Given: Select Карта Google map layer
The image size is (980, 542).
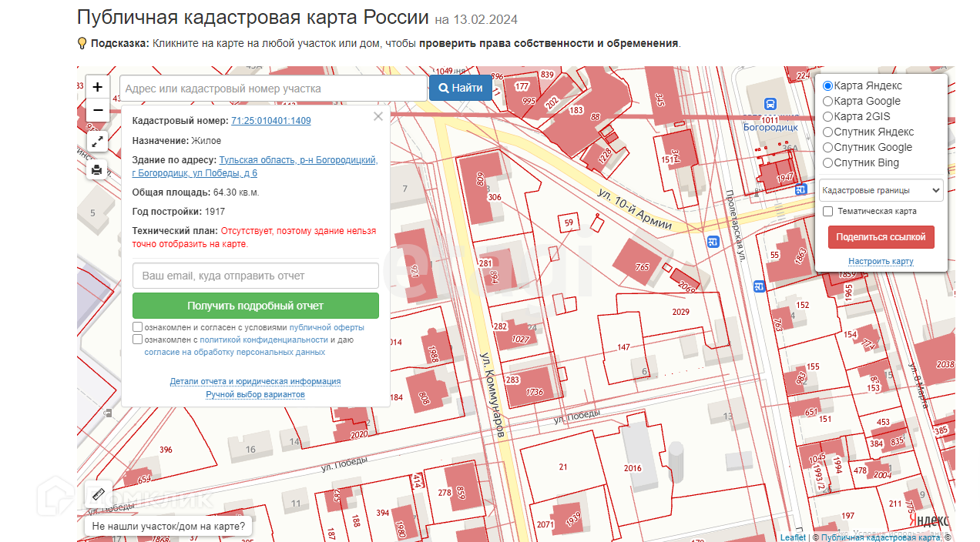Looking at the screenshot, I should [828, 101].
